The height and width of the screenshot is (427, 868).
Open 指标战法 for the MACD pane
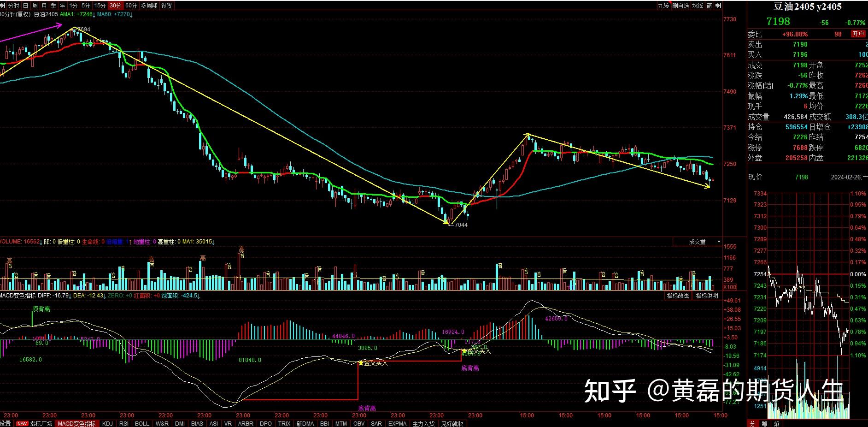coord(678,296)
